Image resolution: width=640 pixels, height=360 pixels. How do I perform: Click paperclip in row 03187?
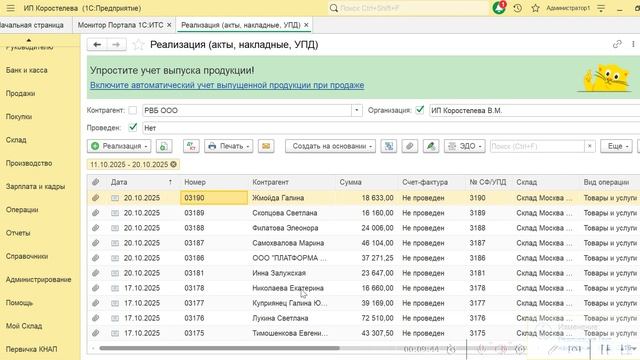click(x=95, y=243)
